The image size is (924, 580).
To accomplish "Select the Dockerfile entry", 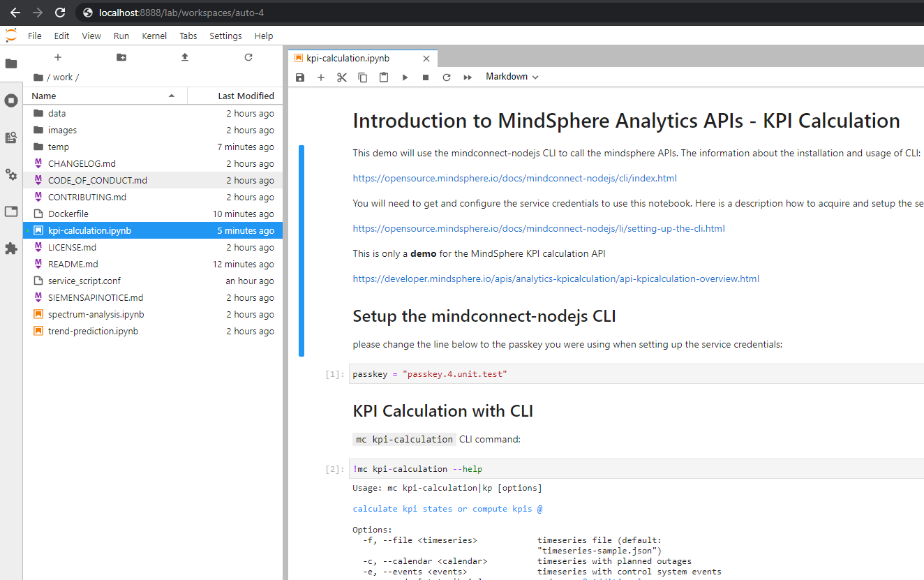I will pyautogui.click(x=153, y=214).
